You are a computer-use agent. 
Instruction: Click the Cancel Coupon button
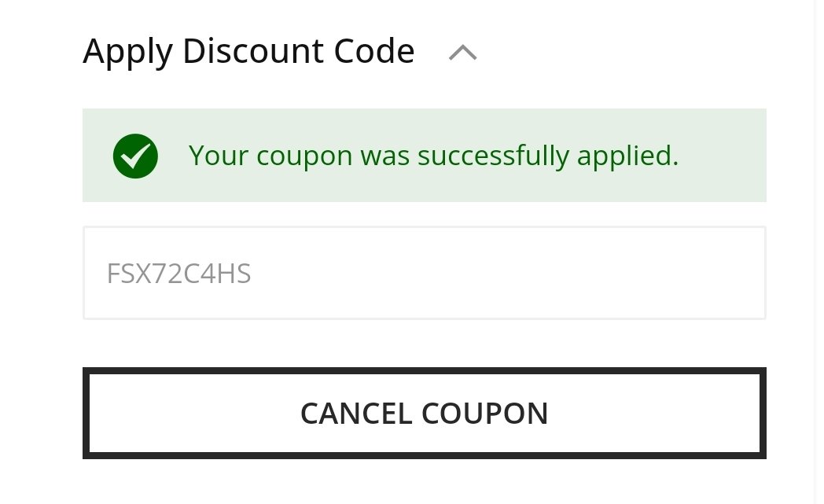(424, 413)
